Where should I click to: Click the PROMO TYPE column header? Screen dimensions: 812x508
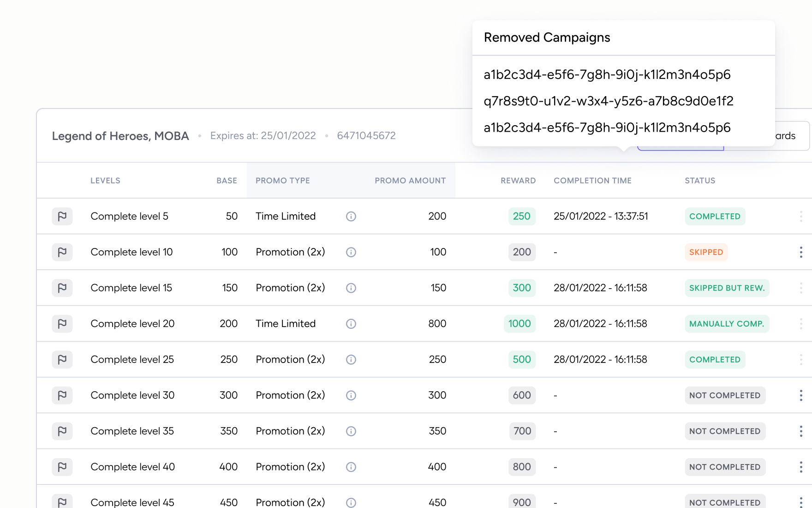[x=283, y=181]
